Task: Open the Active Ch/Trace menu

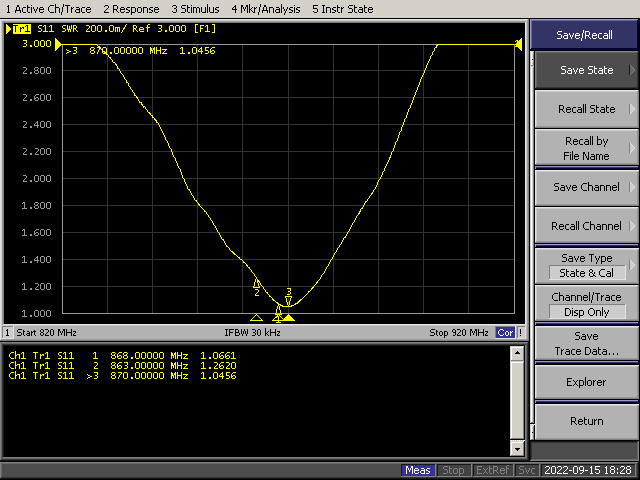Action: 49,9
